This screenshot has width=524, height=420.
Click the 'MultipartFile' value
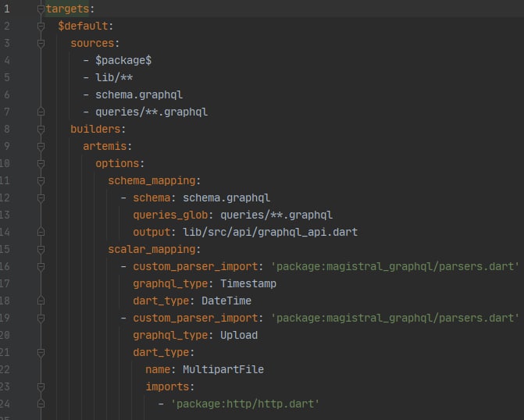pyautogui.click(x=223, y=369)
